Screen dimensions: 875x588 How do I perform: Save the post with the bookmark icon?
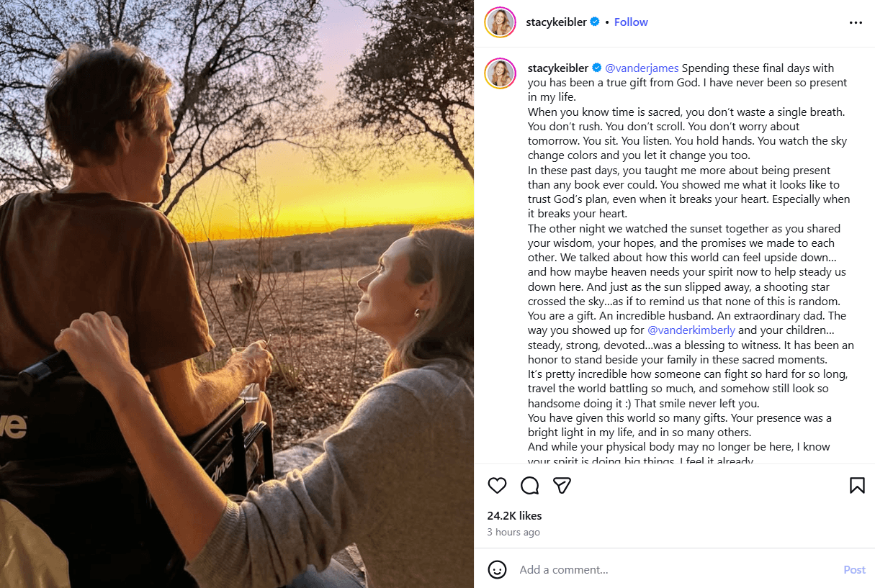(857, 485)
